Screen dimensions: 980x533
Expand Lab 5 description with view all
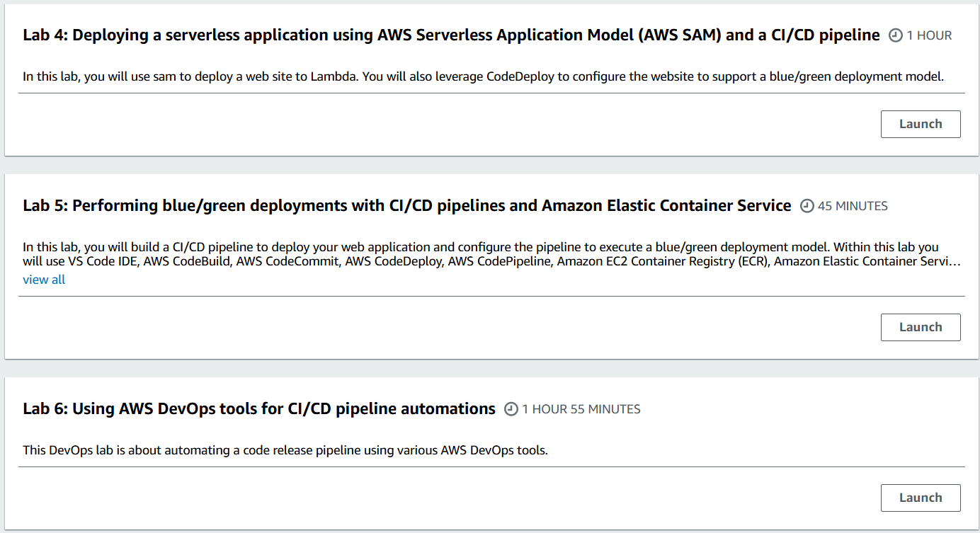click(x=44, y=280)
